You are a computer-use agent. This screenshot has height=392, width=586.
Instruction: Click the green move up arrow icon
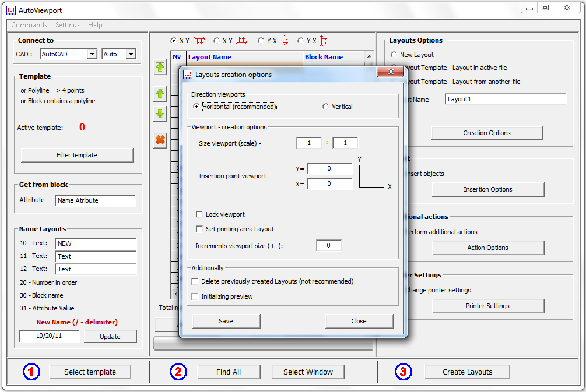coord(160,94)
